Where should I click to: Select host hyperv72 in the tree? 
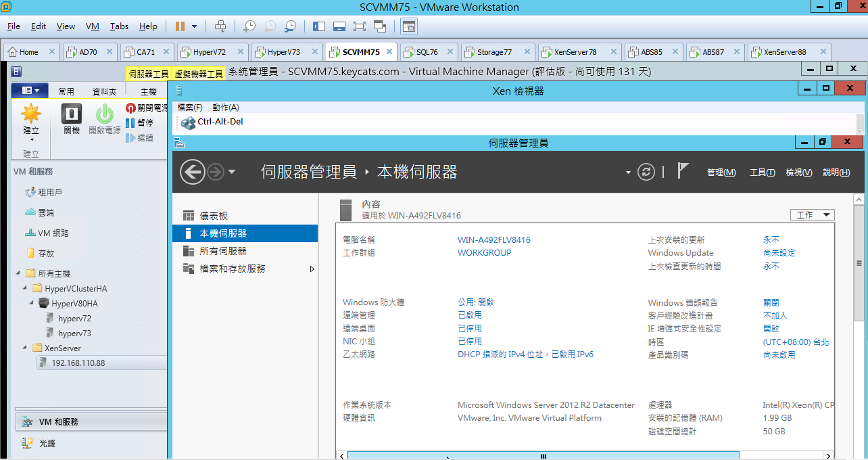pos(74,319)
